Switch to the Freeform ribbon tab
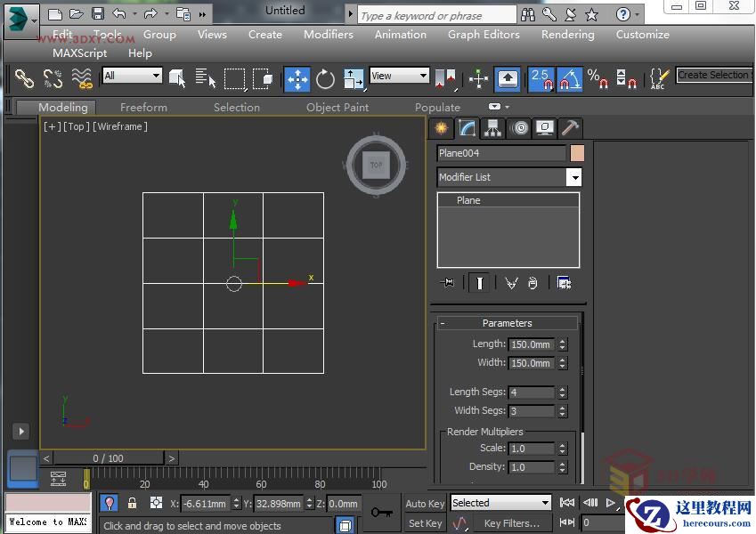Viewport: 756px width, 534px height. coord(143,107)
